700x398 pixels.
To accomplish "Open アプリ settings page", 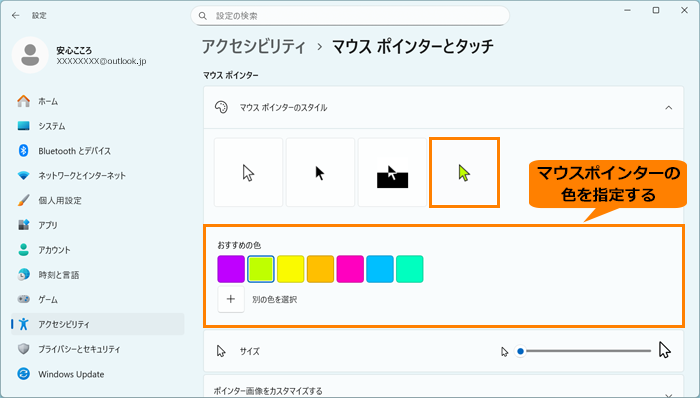I will pyautogui.click(x=98, y=225).
